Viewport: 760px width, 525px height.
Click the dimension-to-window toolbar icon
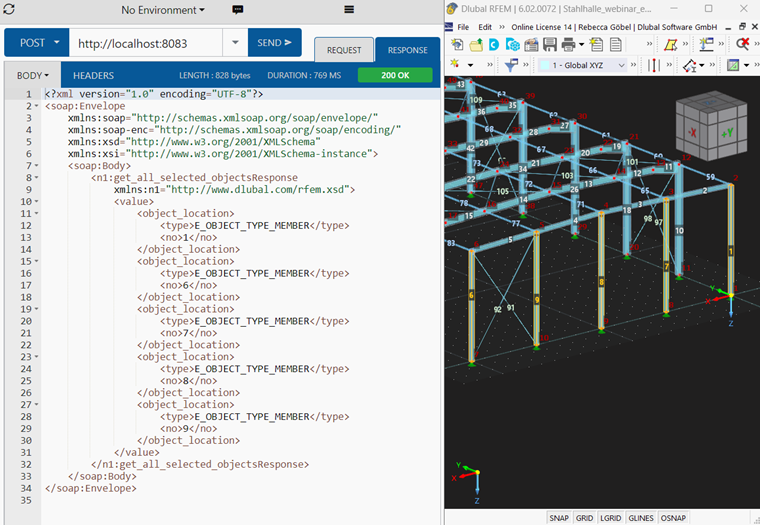tap(706, 45)
